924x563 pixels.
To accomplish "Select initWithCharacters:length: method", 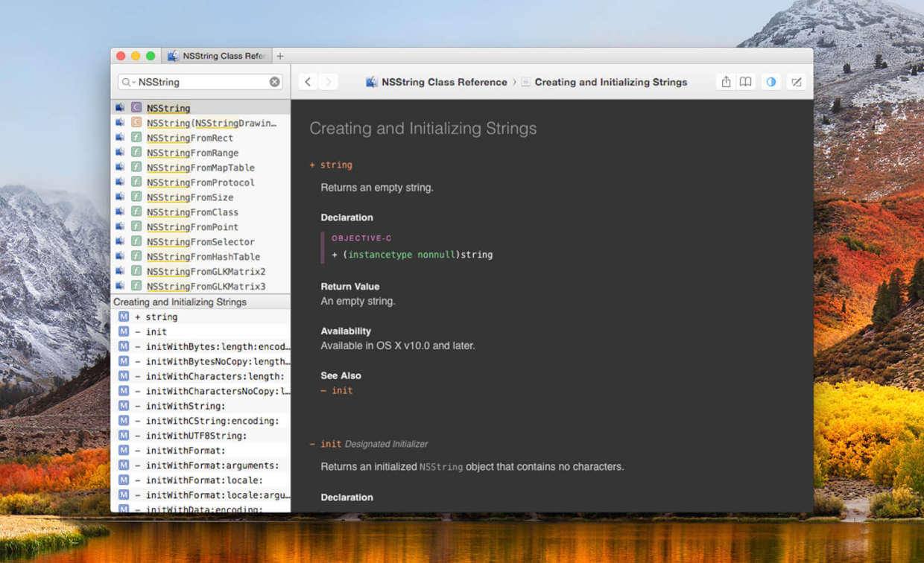I will tap(200, 376).
